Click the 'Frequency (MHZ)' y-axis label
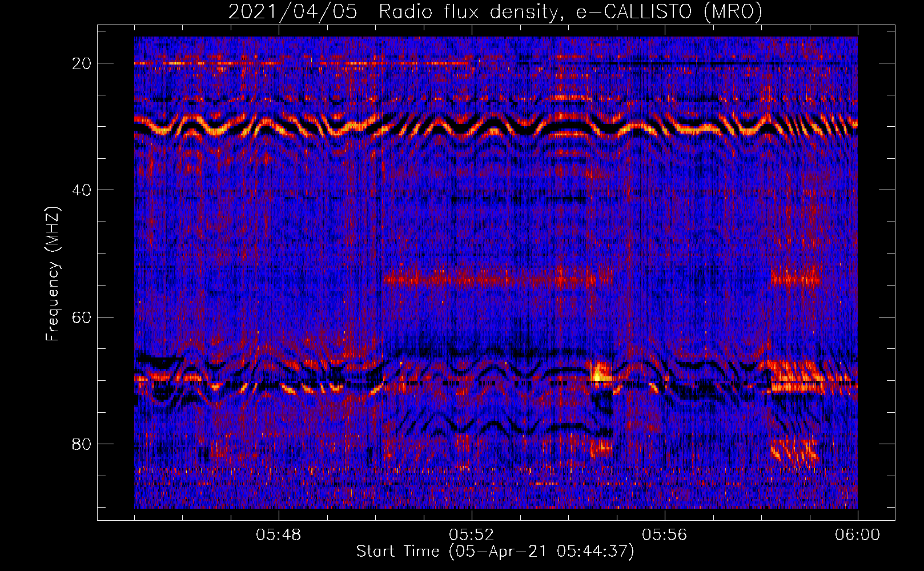The image size is (924, 571). point(53,274)
